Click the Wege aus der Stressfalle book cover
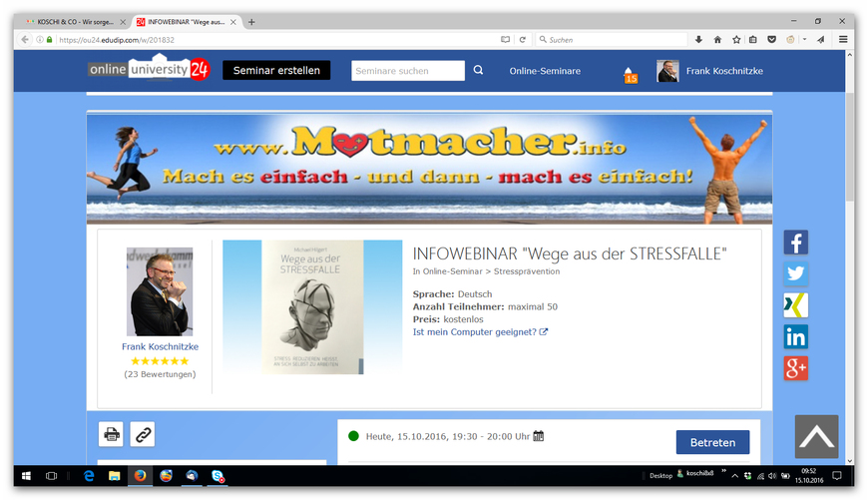This screenshot has width=868, height=500. point(312,306)
